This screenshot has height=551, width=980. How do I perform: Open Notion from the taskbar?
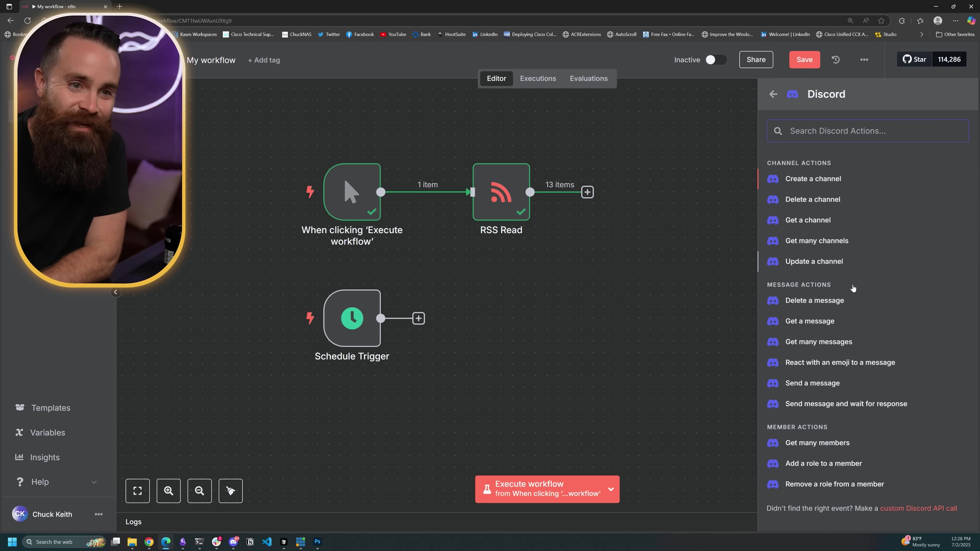click(x=250, y=542)
